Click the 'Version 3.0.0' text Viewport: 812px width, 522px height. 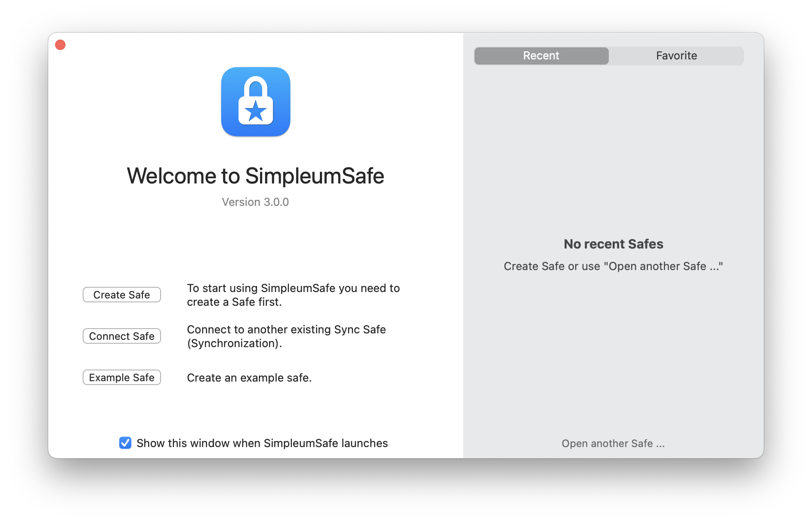point(255,202)
